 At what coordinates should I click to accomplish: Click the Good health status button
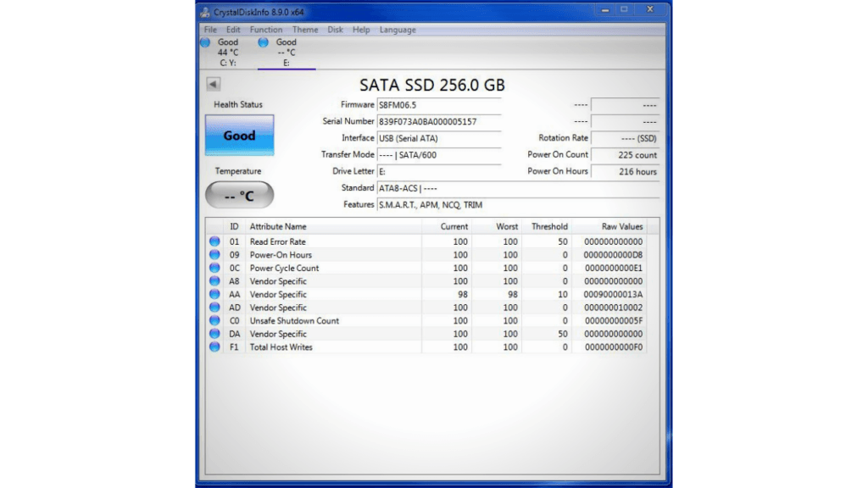[239, 136]
